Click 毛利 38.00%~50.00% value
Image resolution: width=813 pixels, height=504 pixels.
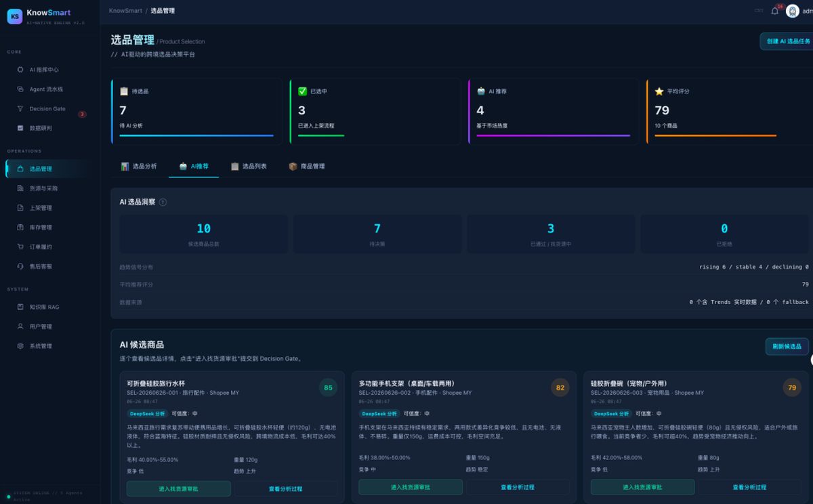click(385, 457)
